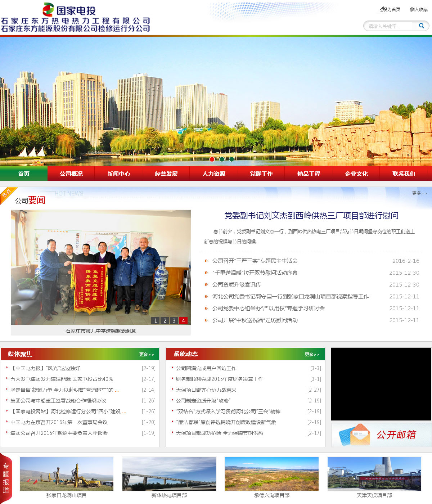
Task: Select the second banner carousel dot
Action: (222, 159)
